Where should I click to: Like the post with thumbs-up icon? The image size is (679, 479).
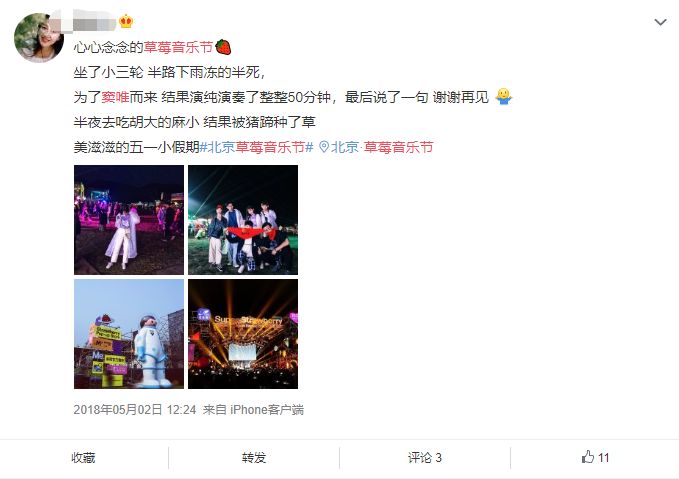595,457
